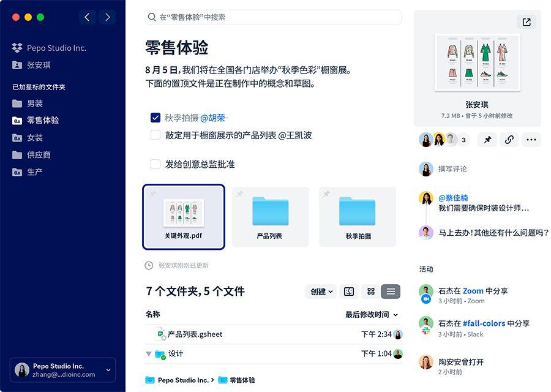Open the more options (…) menu
This screenshot has height=392, width=551.
pos(531,140)
